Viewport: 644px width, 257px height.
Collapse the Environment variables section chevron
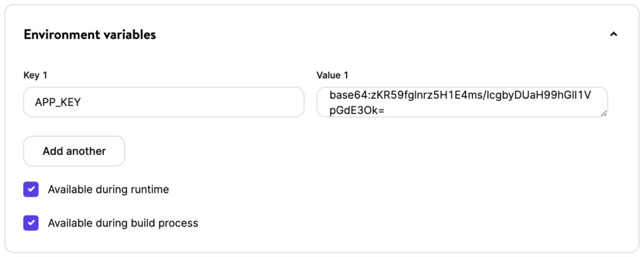613,35
